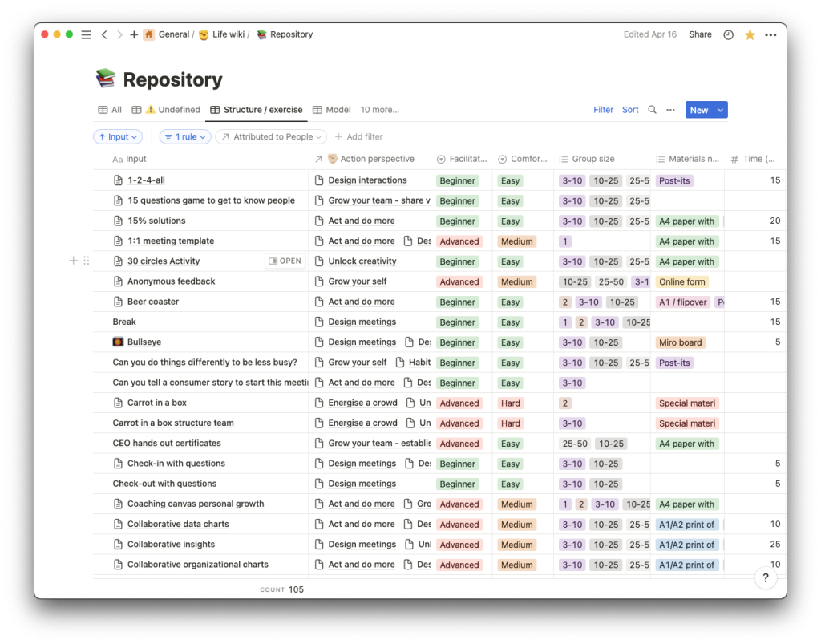
Task: Switch to the Undefined view tab
Action: pos(167,110)
